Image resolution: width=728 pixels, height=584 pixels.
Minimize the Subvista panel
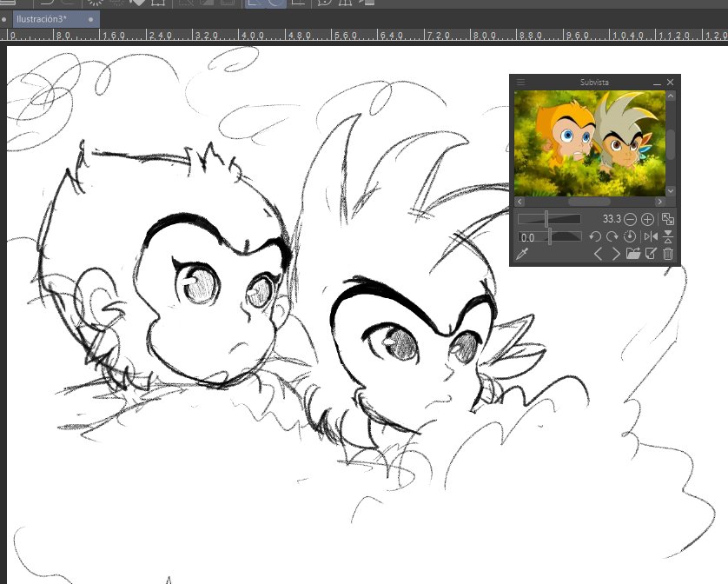pyautogui.click(x=657, y=83)
